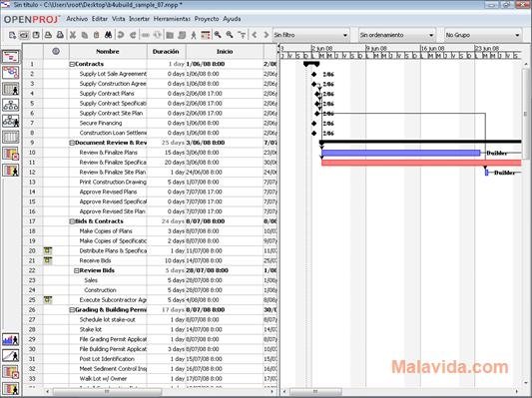
Task: Click the Duración column header
Action: [166, 52]
